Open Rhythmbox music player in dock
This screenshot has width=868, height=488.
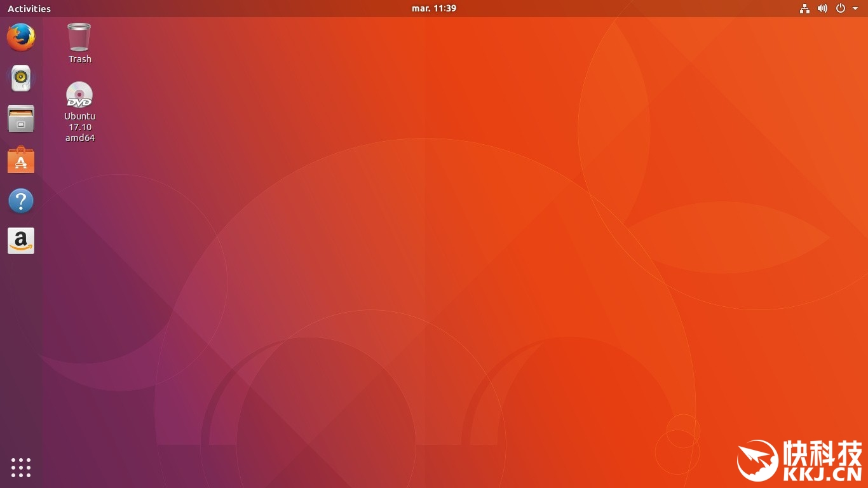[x=21, y=78]
